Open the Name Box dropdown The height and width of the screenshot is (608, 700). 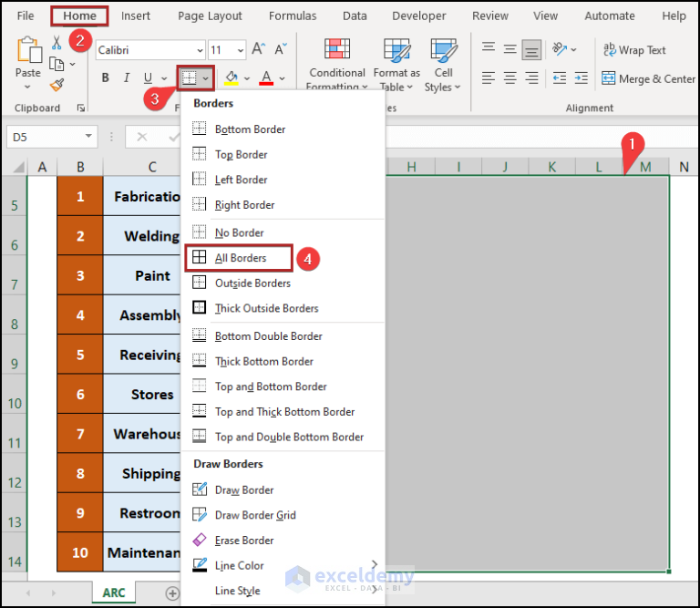[88, 136]
